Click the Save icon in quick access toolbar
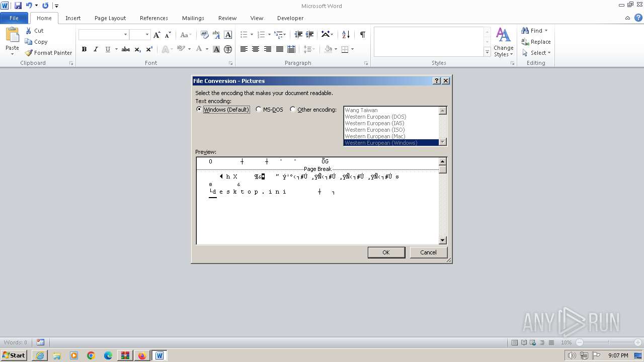 coord(18,6)
